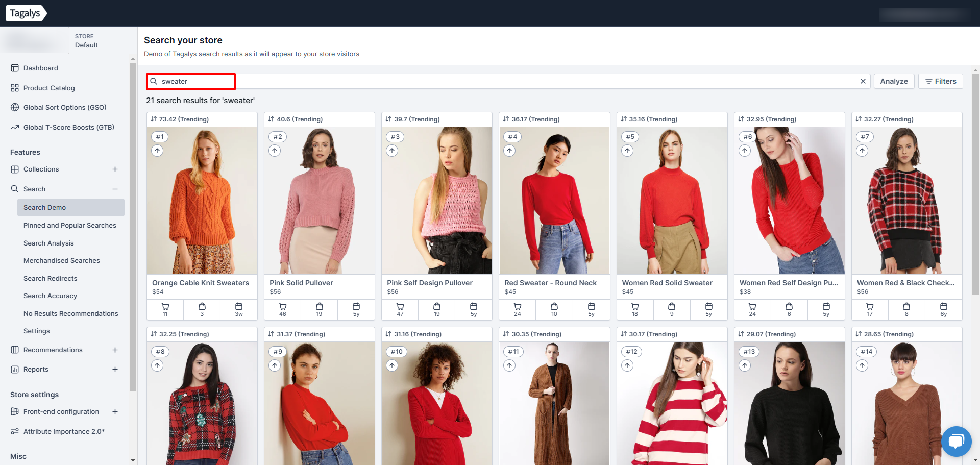The image size is (980, 465).
Task: Click the move-up arrow on product #10
Action: tap(392, 365)
